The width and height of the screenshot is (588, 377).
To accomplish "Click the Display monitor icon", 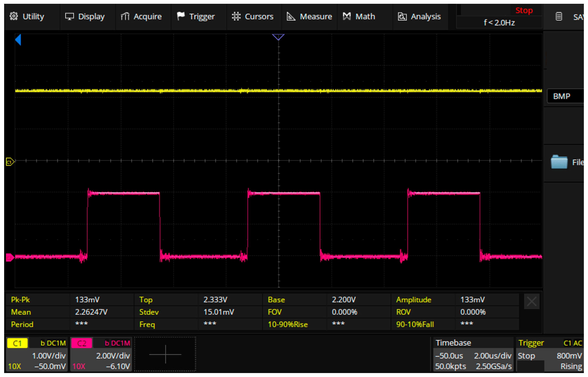I will tap(70, 16).
